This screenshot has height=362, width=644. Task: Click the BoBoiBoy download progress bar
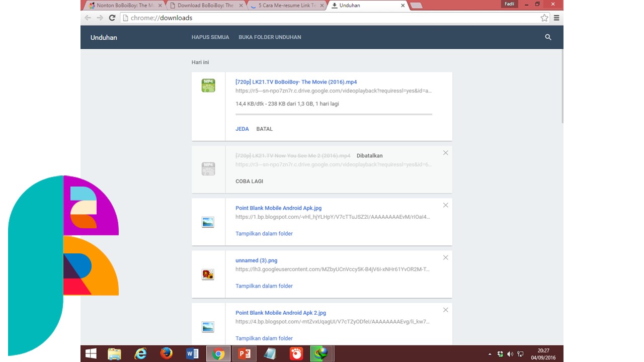tap(334, 115)
